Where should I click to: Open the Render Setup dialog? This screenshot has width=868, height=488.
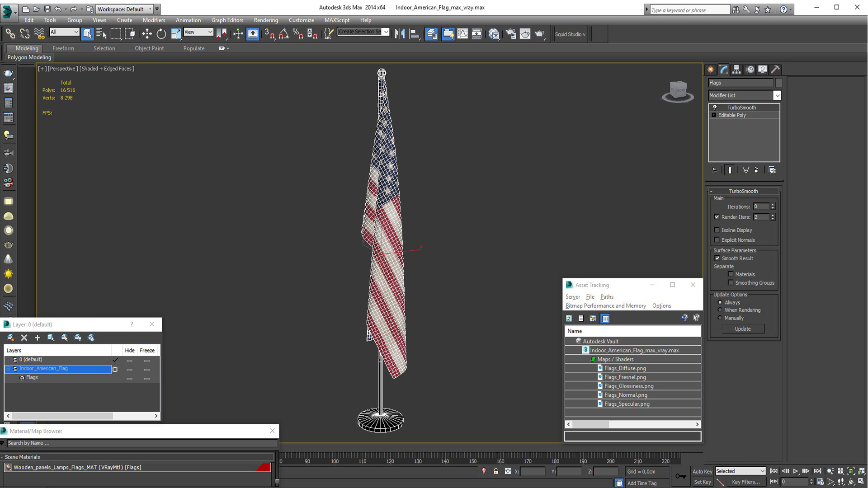click(x=511, y=33)
